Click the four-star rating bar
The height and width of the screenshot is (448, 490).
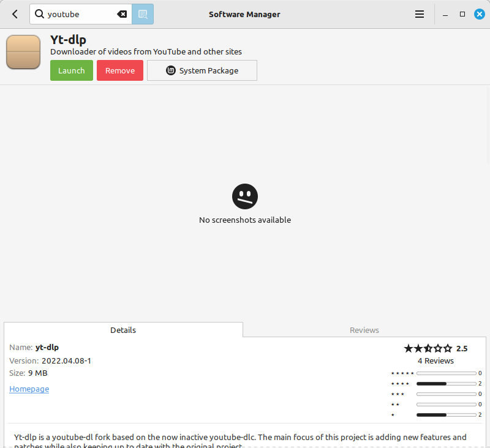(447, 384)
